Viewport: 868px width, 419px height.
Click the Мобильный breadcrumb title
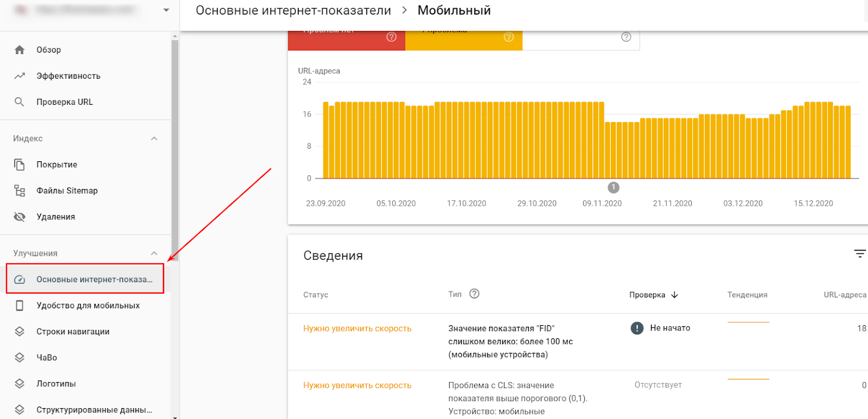454,10
